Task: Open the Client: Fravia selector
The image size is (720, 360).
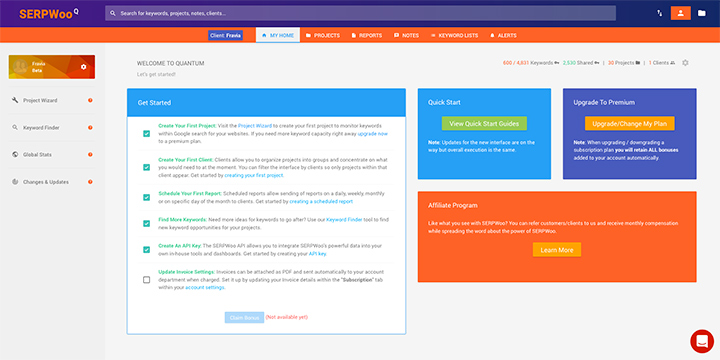Action: coord(225,35)
